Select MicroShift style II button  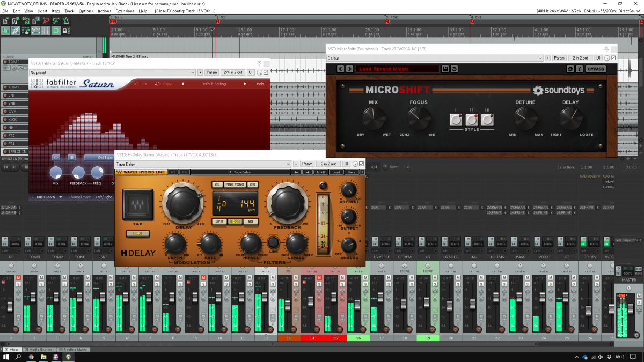[472, 120]
